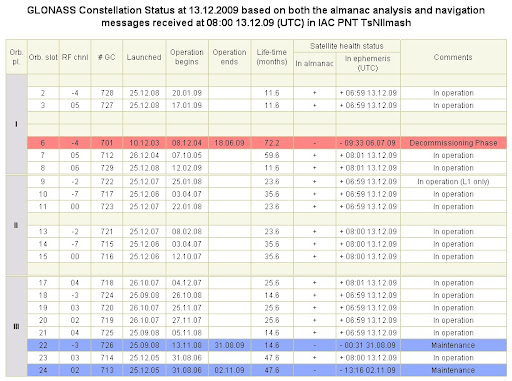This screenshot has width=512, height=381.
Task: Click the 'Orb. pl.' column header
Action: (x=16, y=57)
